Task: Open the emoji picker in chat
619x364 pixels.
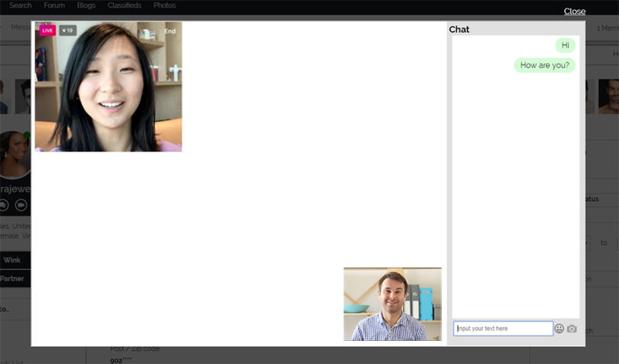Action: click(x=559, y=328)
